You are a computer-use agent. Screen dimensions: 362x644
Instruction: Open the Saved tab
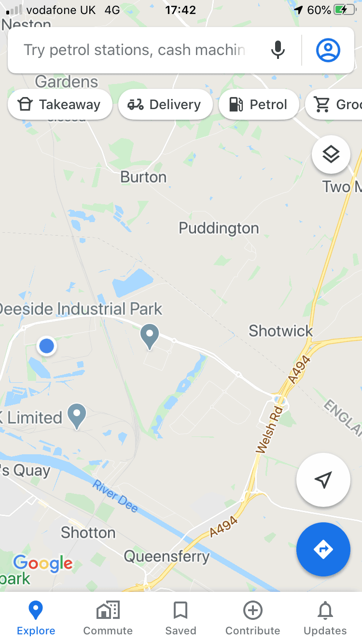(x=181, y=618)
